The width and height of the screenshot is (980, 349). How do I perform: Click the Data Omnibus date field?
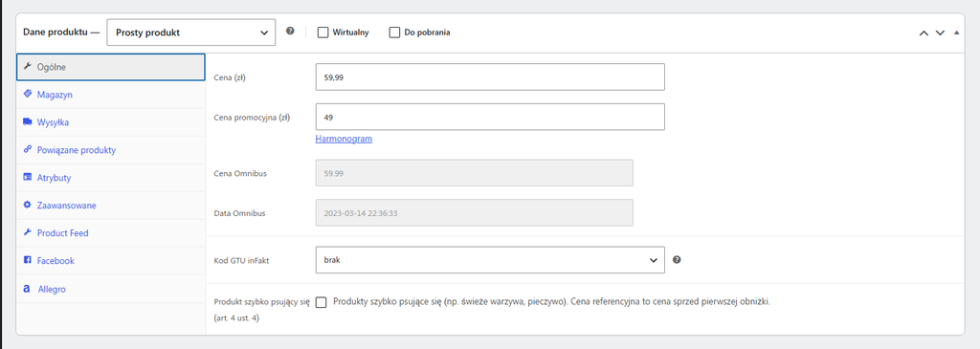point(475,213)
